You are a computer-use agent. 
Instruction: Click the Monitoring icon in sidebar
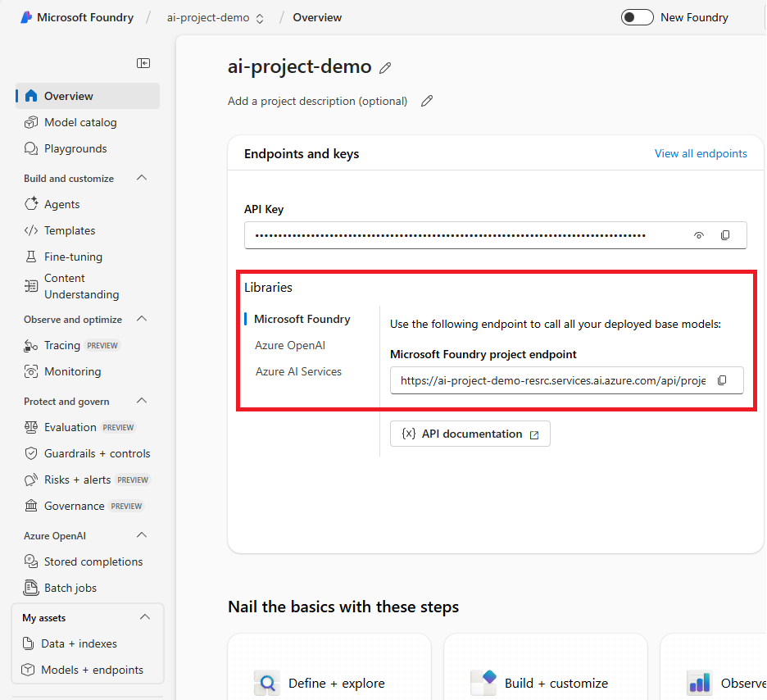[x=31, y=372]
